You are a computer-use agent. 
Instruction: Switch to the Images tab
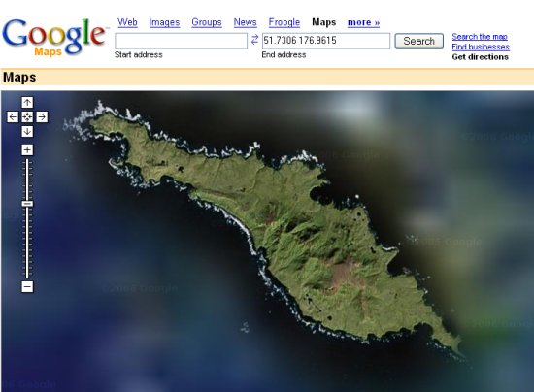pyautogui.click(x=164, y=22)
